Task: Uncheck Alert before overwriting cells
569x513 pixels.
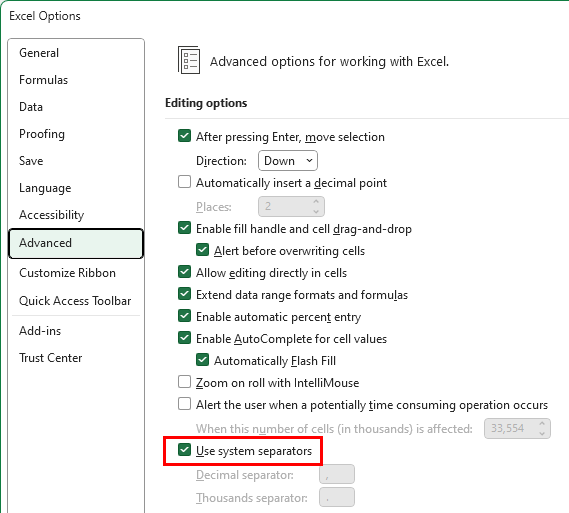Action: pos(202,250)
